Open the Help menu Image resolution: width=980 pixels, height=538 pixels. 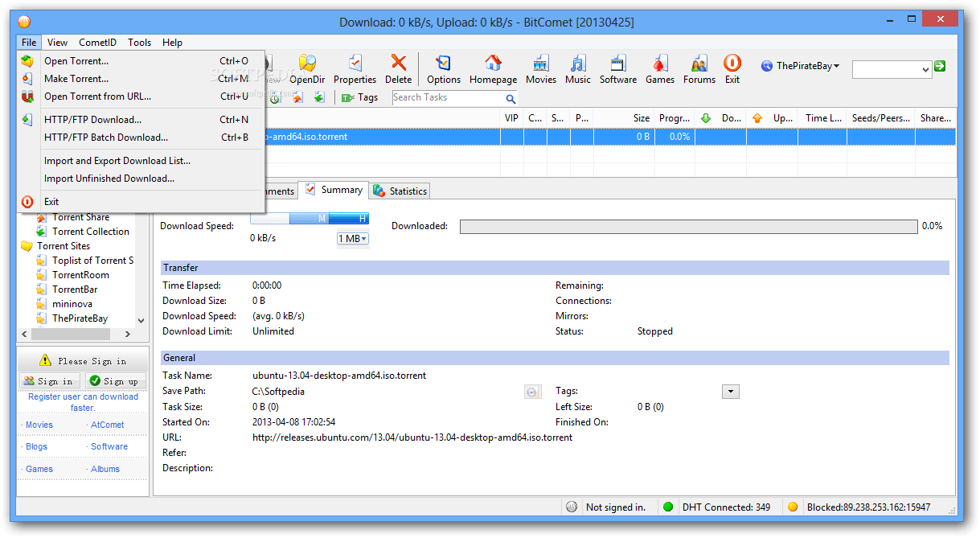[172, 43]
